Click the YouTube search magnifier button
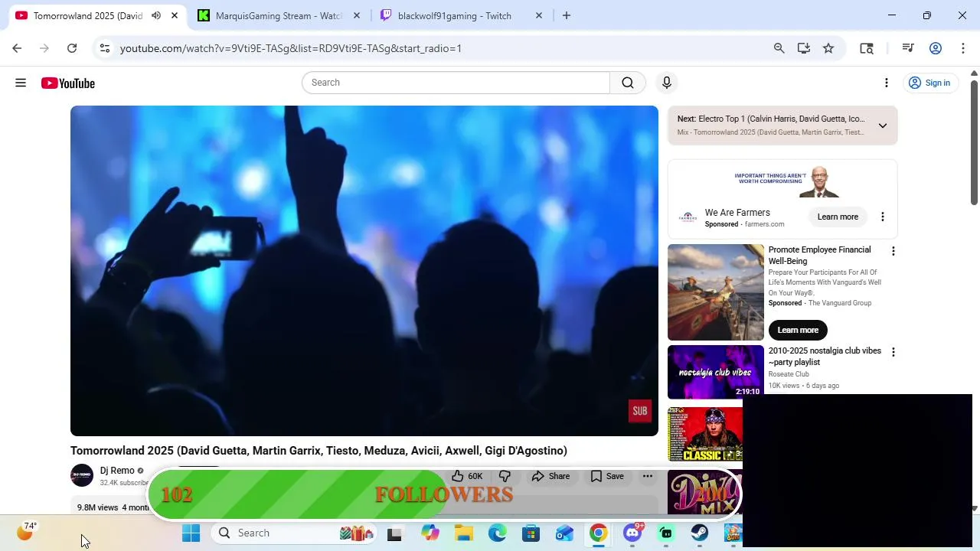Viewport: 980px width, 551px height. tap(628, 83)
